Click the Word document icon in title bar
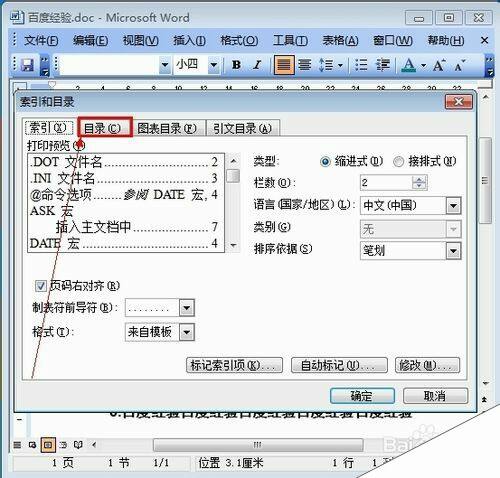 [17, 17]
